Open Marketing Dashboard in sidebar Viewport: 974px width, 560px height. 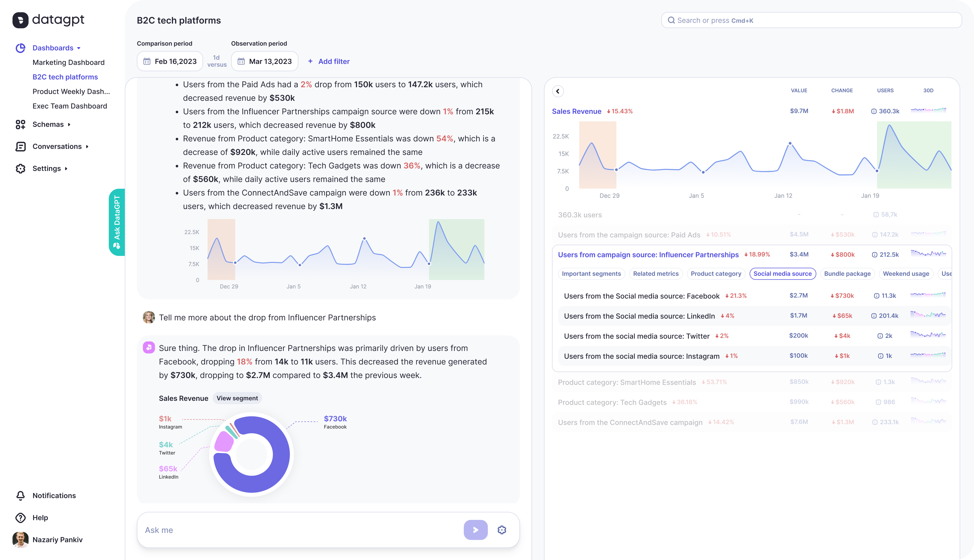[x=68, y=62]
